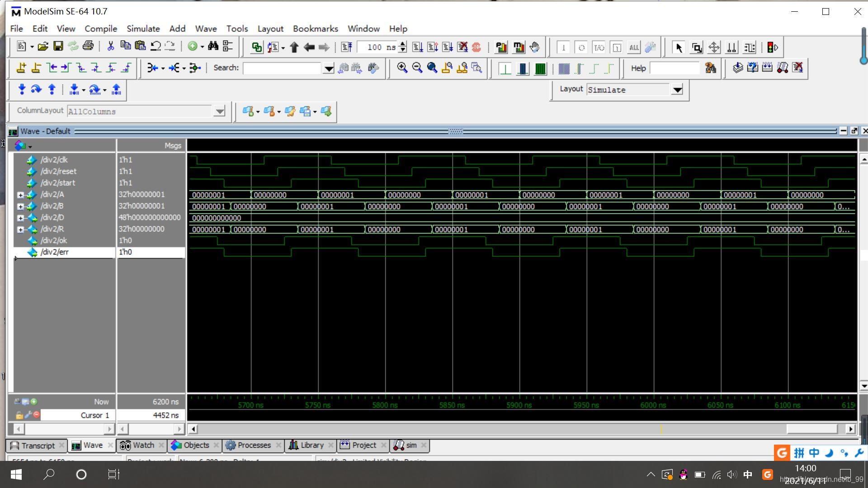Expand the /div2/R signal bus
The width and height of the screenshot is (868, 488).
[x=20, y=230]
